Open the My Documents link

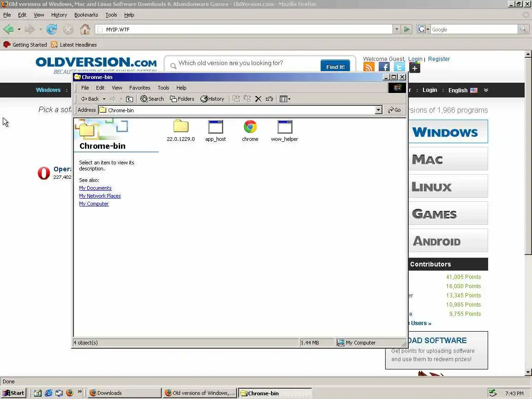tap(95, 188)
